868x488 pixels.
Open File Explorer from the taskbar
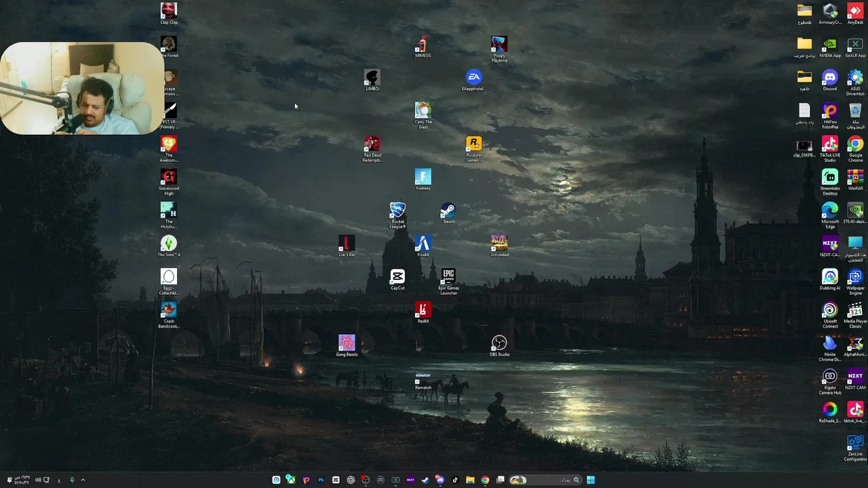pyautogui.click(x=470, y=480)
